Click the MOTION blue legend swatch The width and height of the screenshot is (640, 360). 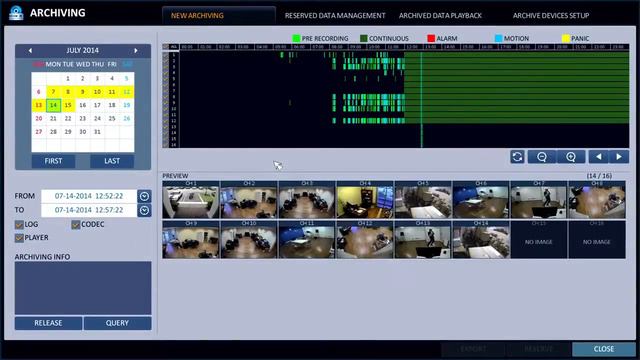(498, 38)
